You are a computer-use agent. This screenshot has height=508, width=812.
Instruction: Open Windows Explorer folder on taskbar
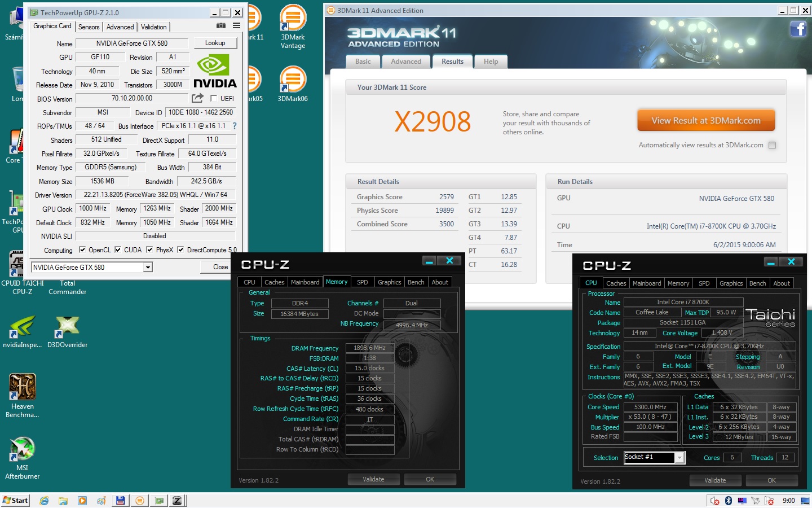(63, 501)
